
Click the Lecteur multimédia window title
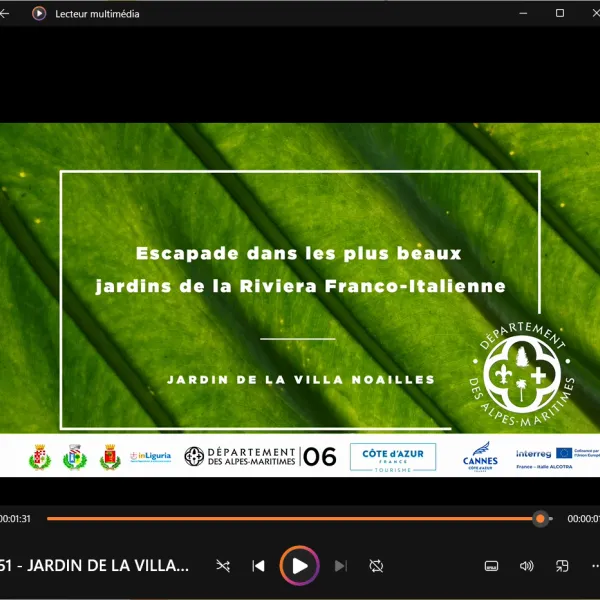tap(97, 14)
